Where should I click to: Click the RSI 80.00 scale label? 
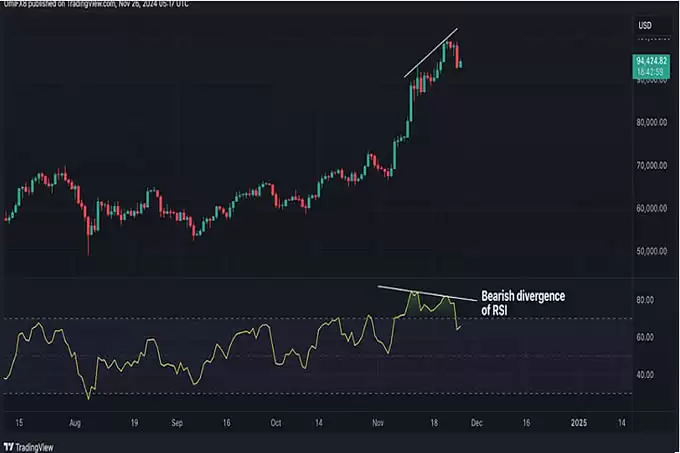[645, 300]
